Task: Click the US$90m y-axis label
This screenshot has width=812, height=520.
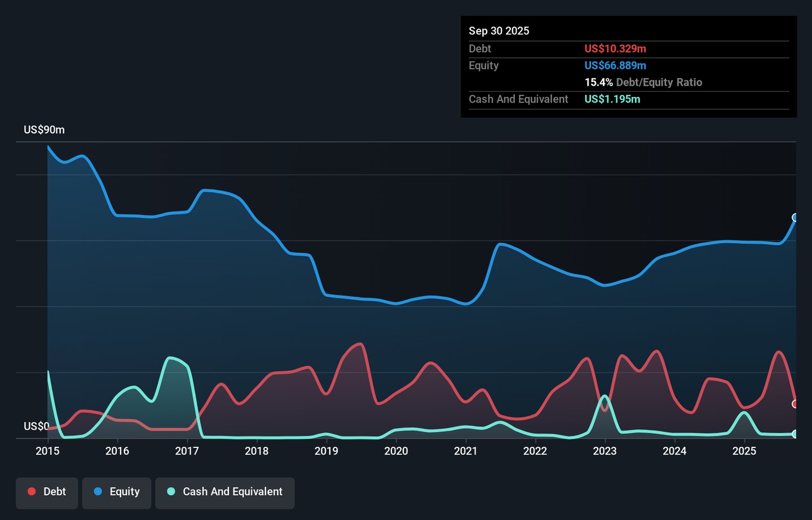Action: tap(44, 130)
